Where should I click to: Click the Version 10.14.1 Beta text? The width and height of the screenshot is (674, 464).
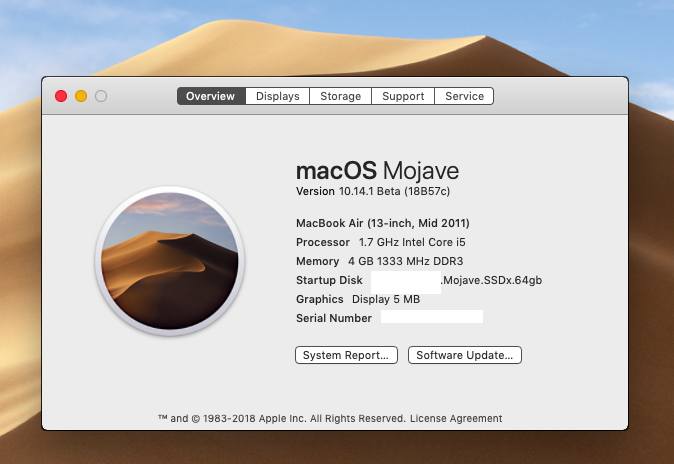tap(373, 191)
